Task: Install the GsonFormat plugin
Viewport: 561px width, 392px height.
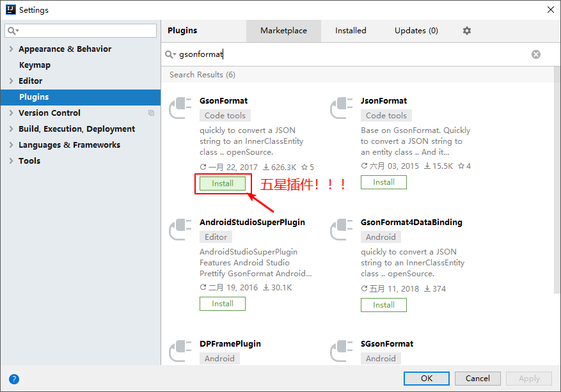Action: point(223,184)
